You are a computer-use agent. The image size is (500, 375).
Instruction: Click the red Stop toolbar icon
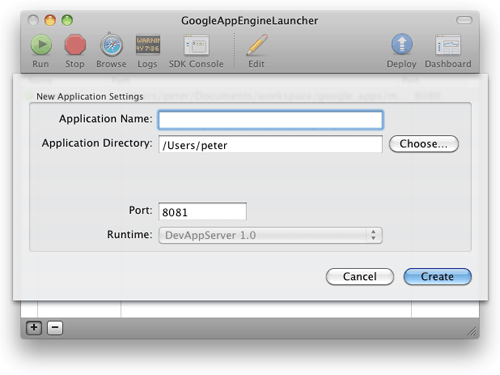(75, 45)
